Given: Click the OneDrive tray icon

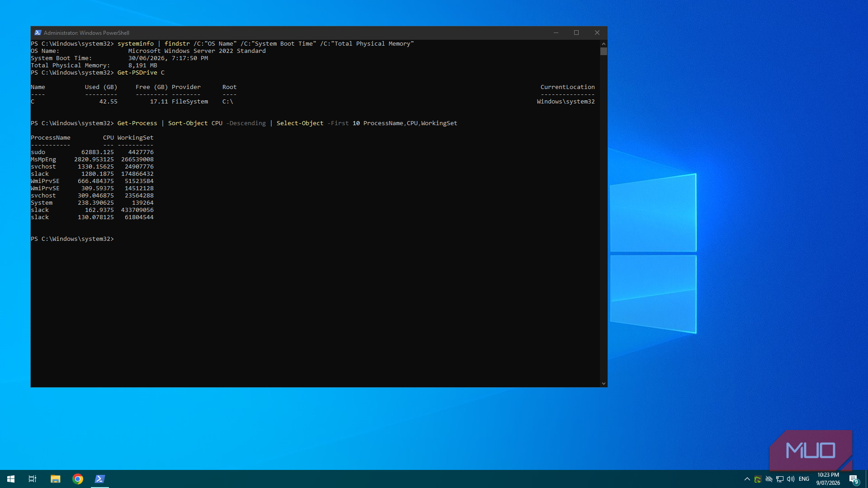Looking at the screenshot, I should pyautogui.click(x=769, y=479).
